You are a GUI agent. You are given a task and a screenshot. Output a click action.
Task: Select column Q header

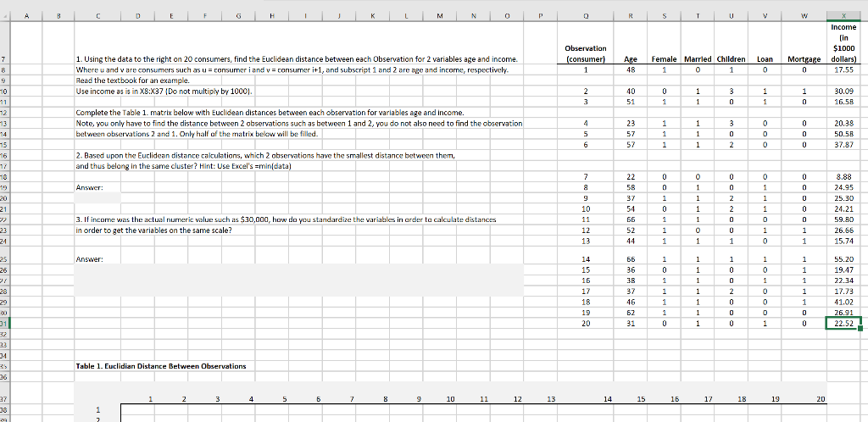pos(587,17)
